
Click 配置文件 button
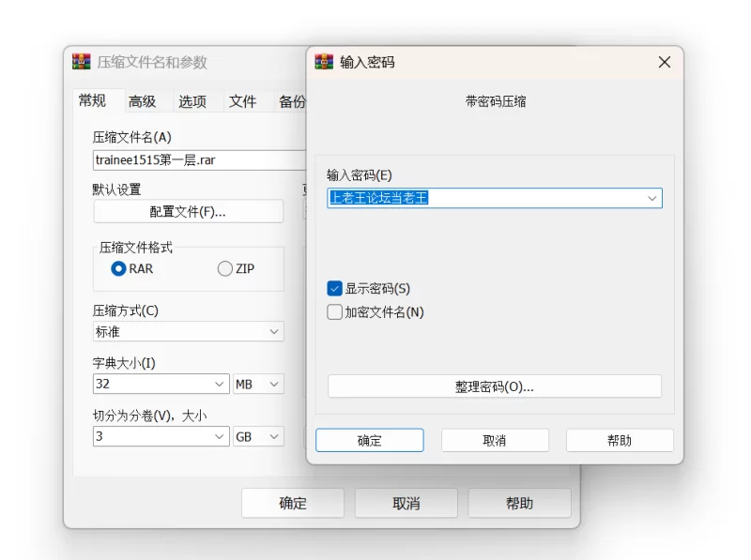(188, 212)
